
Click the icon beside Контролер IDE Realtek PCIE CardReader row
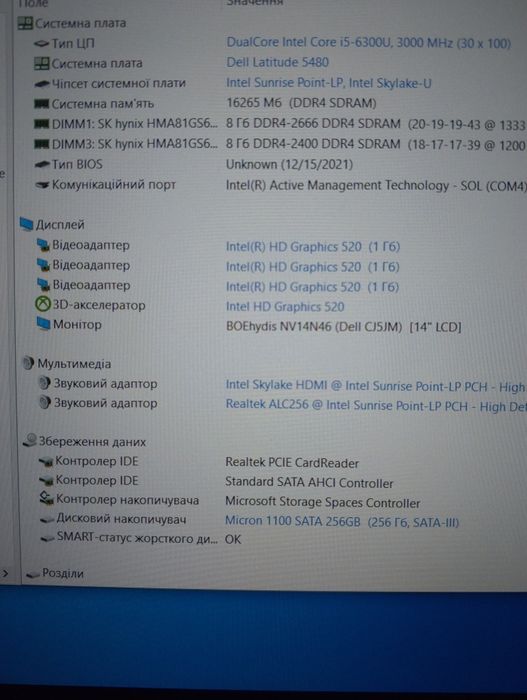coord(46,462)
